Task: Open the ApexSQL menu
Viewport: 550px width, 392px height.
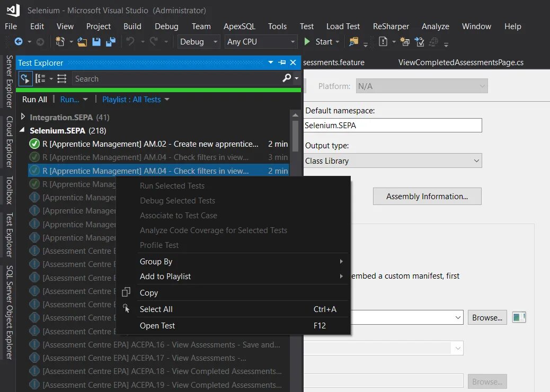Action: pos(239,26)
